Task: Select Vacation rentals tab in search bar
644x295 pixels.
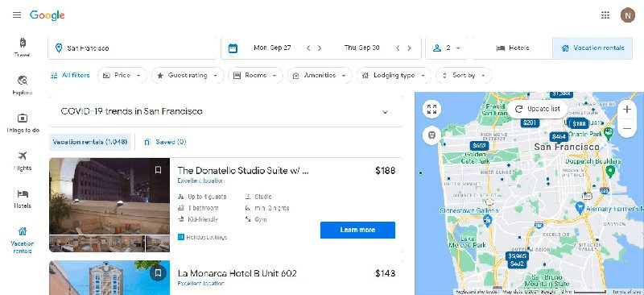Action: click(x=592, y=48)
